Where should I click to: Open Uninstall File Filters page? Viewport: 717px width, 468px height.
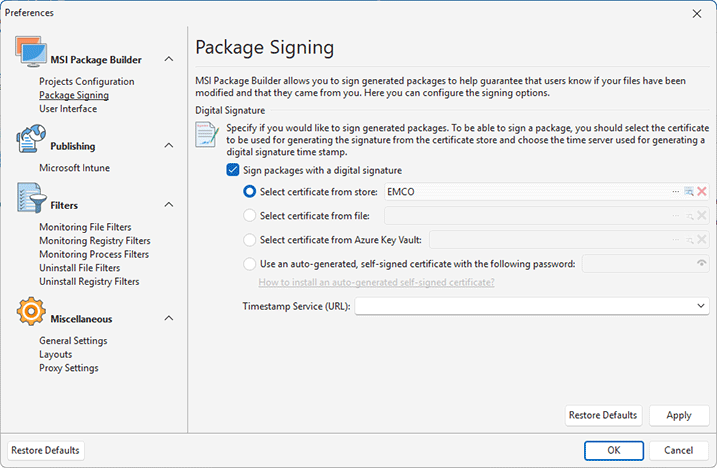click(x=80, y=268)
